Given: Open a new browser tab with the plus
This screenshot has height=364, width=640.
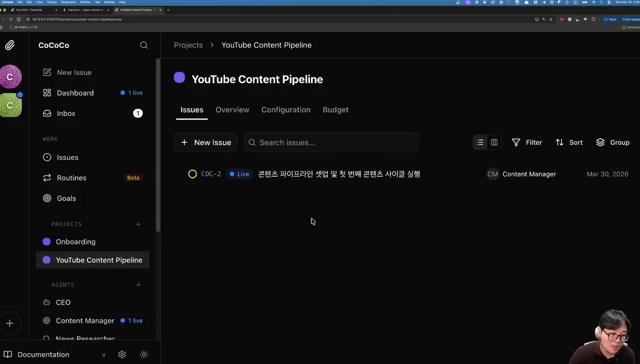Looking at the screenshot, I should click(x=168, y=10).
